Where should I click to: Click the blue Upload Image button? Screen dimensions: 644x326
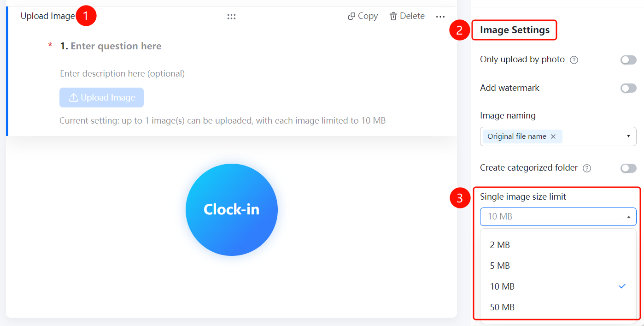pyautogui.click(x=101, y=98)
